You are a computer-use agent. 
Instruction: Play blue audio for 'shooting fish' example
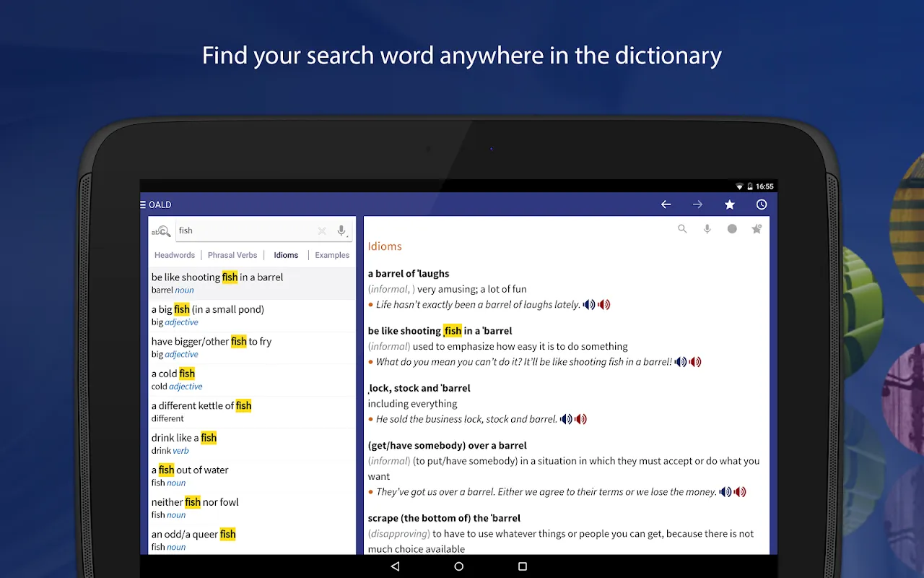click(x=681, y=362)
